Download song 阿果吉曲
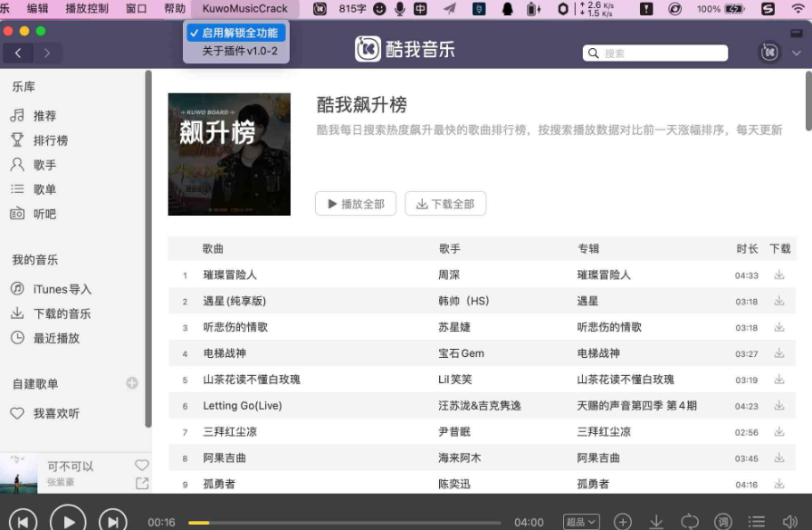This screenshot has width=812, height=530. [779, 458]
